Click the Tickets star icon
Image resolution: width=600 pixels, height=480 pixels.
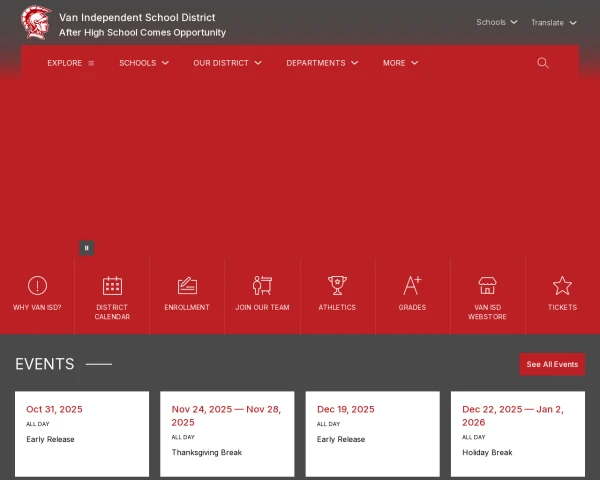tap(562, 286)
